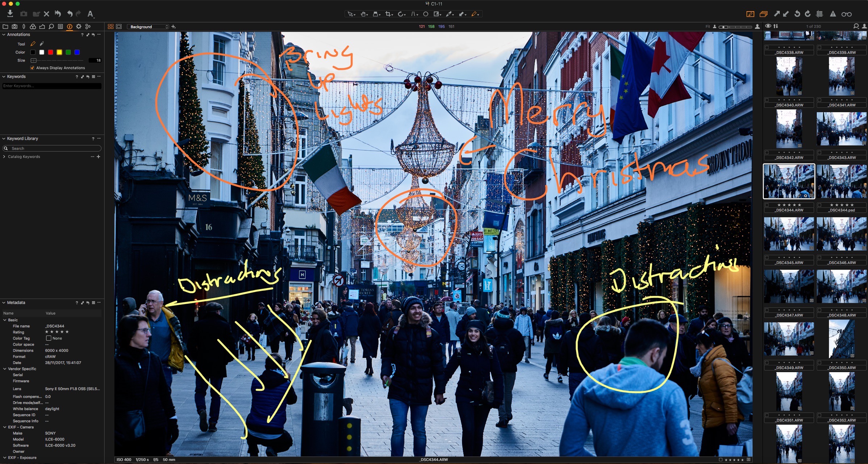The width and height of the screenshot is (868, 464).
Task: Toggle the annotations visibility orange toolbar icon
Action: pyautogui.click(x=750, y=14)
